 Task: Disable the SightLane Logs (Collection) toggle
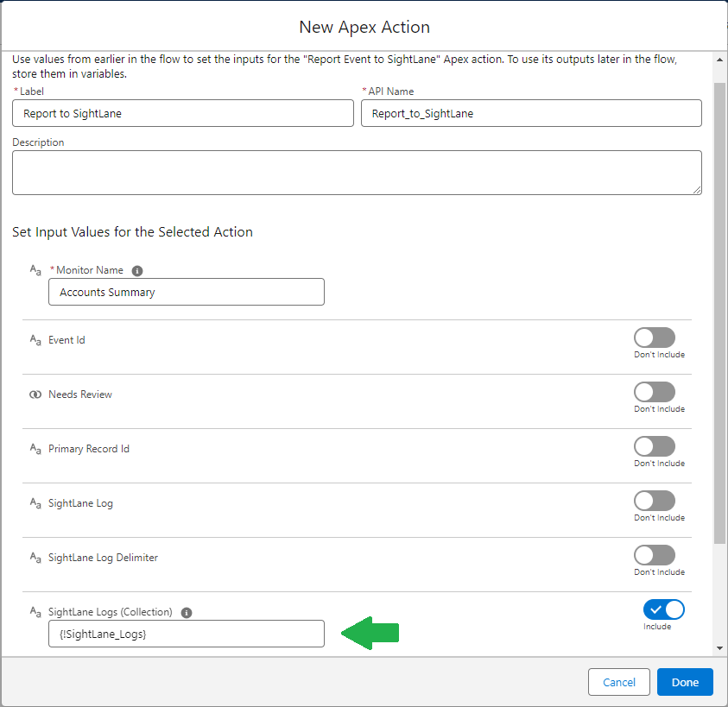(x=664, y=609)
